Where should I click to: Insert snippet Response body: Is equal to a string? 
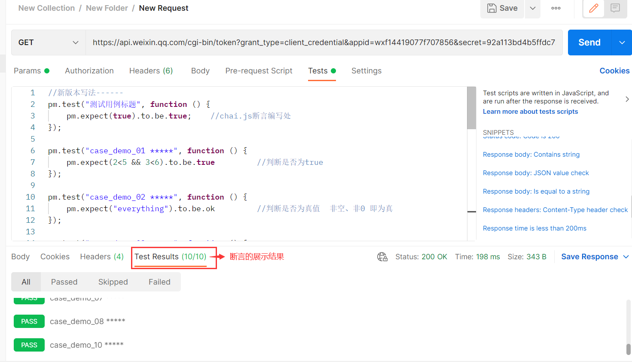(x=536, y=191)
